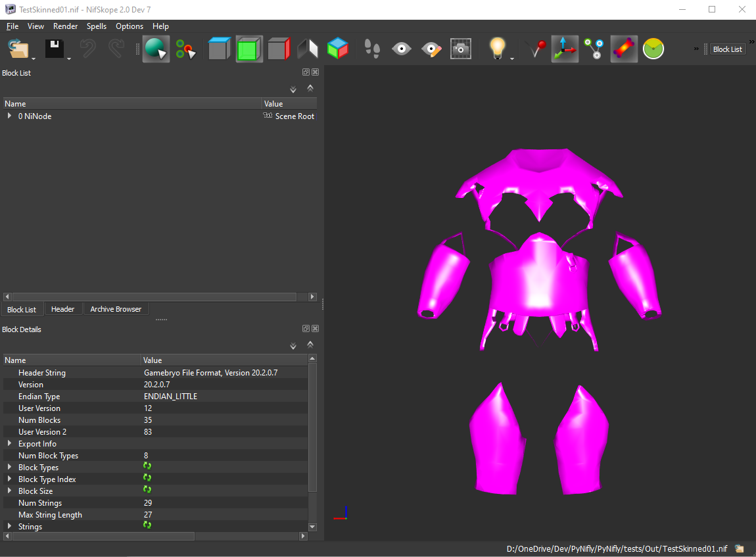Close the Block List panel
756x557 pixels.
pos(316,72)
